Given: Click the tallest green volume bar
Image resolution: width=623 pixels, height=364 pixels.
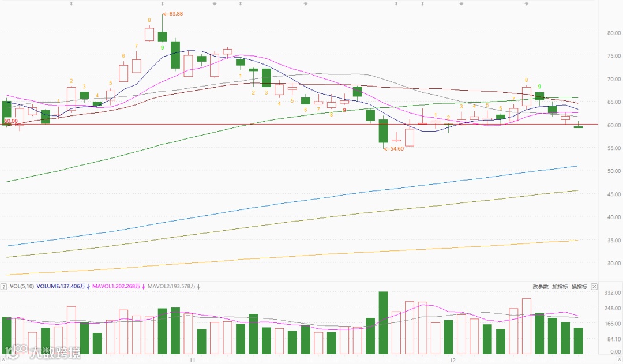Looking at the screenshot, I should (x=383, y=322).
